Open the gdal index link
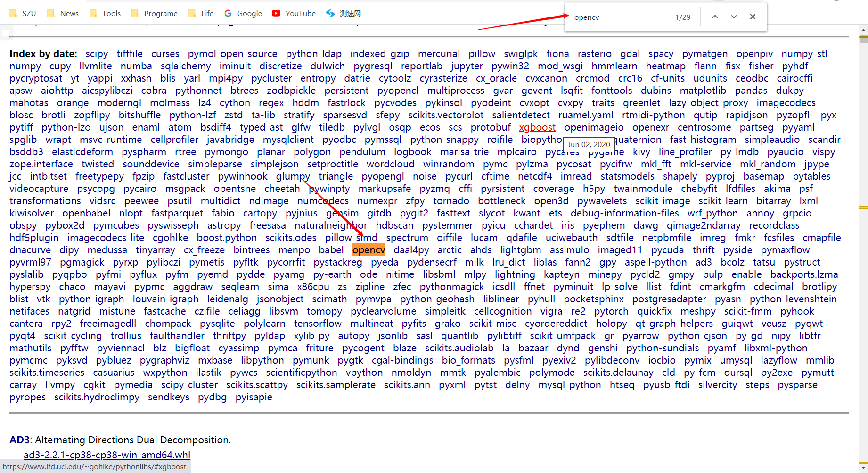868x473 pixels. tap(630, 54)
